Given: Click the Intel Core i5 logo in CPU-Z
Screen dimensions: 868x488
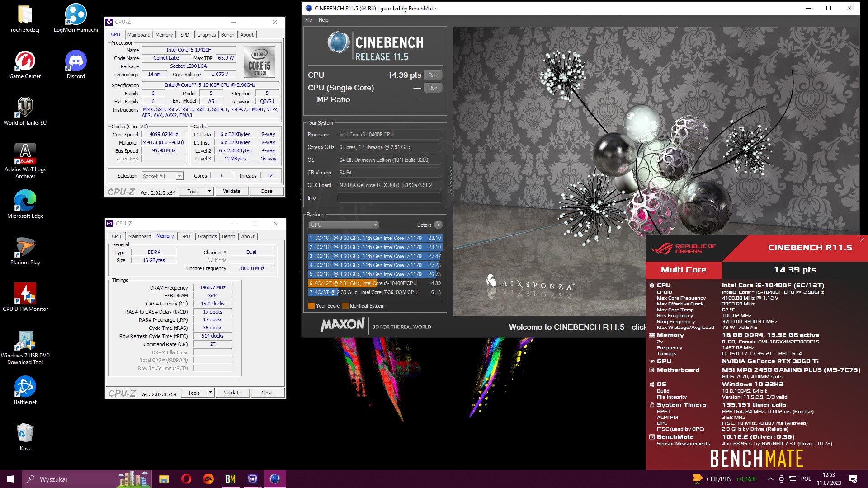Looking at the screenshot, I should click(259, 61).
